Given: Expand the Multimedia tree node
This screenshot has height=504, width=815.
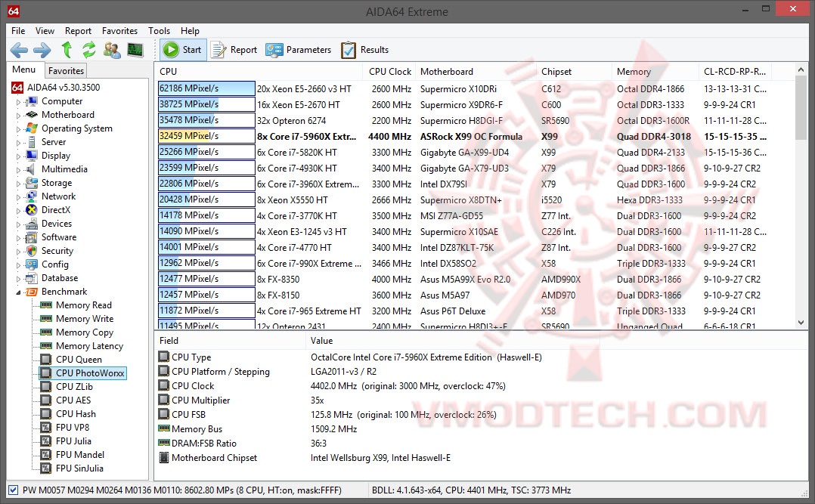Looking at the screenshot, I should pos(19,170).
